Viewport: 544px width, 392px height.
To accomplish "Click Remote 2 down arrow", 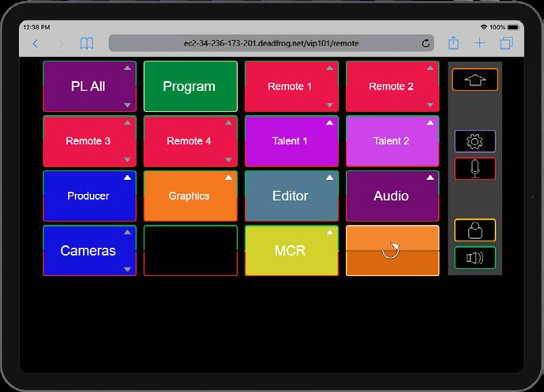I will [x=430, y=105].
